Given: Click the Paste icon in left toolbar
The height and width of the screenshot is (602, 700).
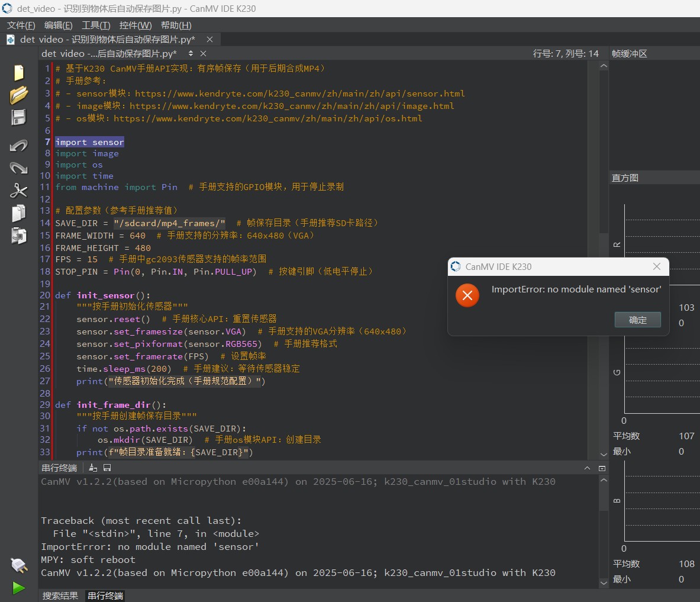Looking at the screenshot, I should [19, 236].
